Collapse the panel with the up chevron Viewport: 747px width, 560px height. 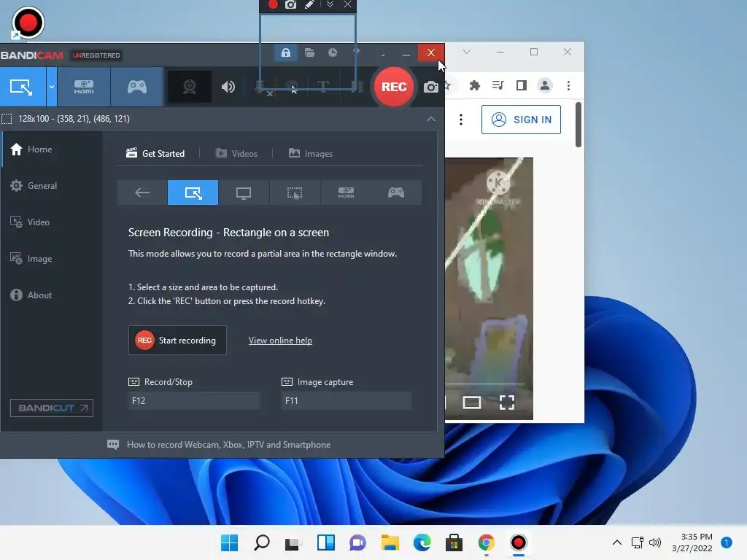[x=430, y=119]
